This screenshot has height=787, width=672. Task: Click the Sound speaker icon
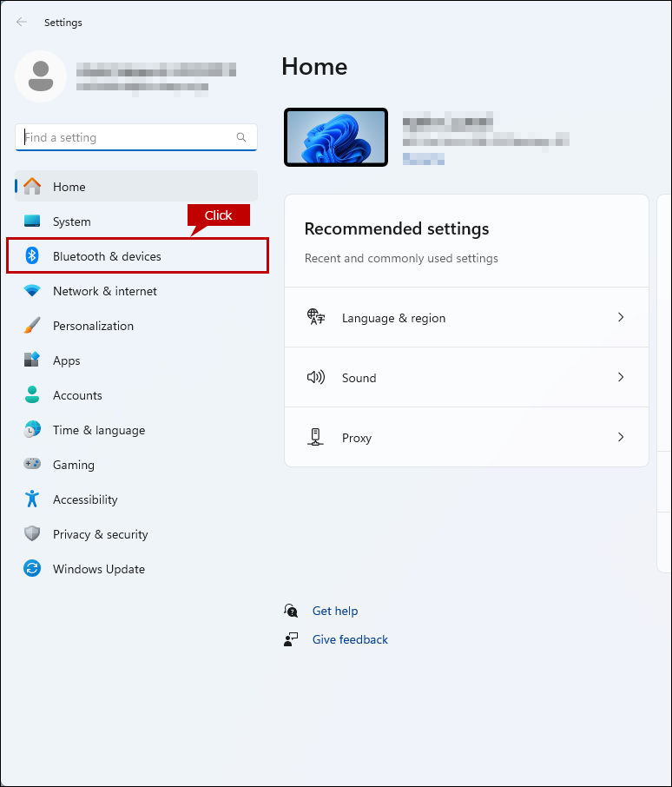pos(315,377)
